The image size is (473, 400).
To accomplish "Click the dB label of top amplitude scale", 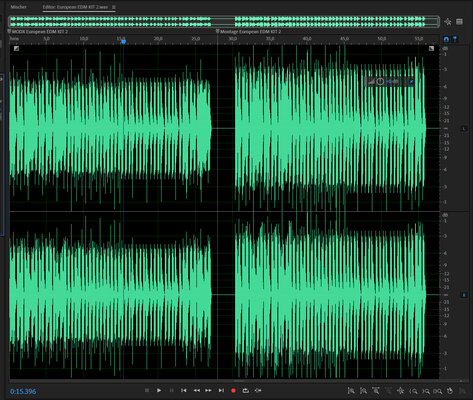I will 445,49.
